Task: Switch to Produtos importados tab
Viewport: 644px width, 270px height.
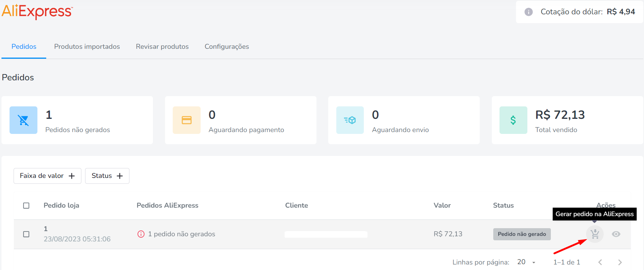Action: click(x=87, y=47)
